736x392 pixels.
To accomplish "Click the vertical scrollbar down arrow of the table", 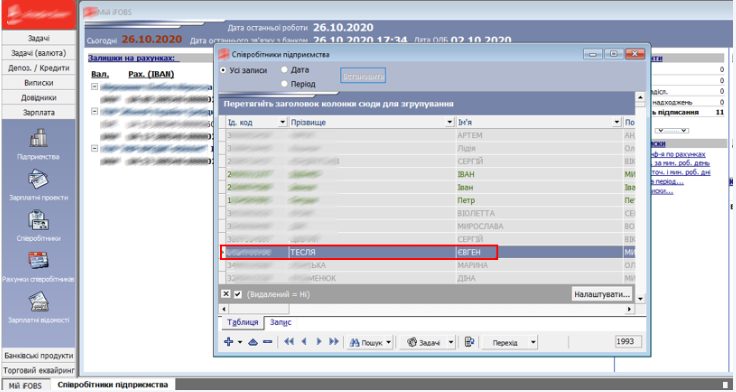I will (x=640, y=299).
